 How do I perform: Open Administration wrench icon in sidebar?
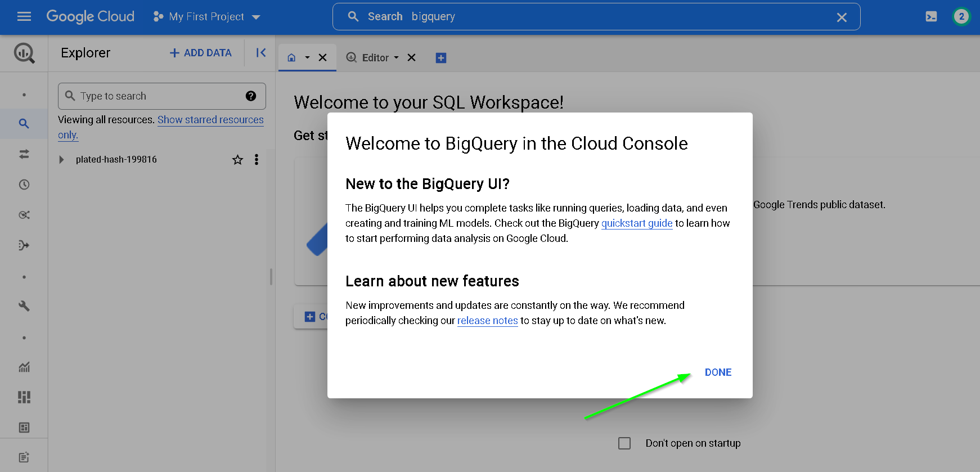pyautogui.click(x=24, y=306)
